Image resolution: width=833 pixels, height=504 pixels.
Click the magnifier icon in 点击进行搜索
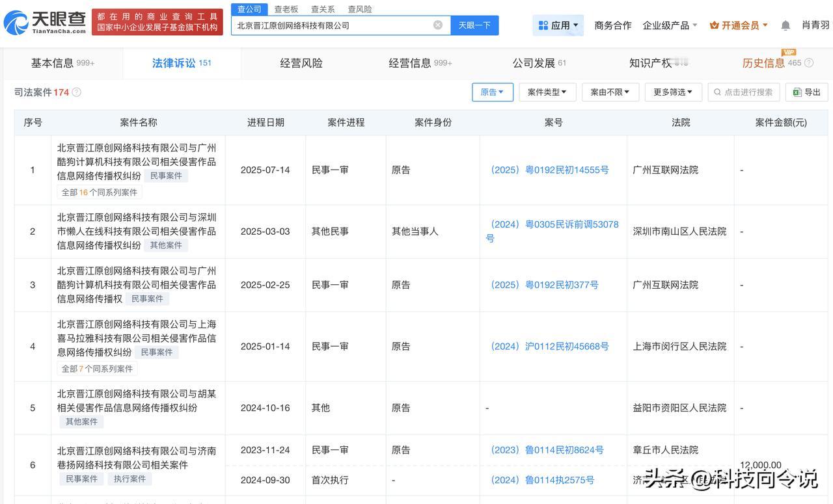[x=718, y=92]
